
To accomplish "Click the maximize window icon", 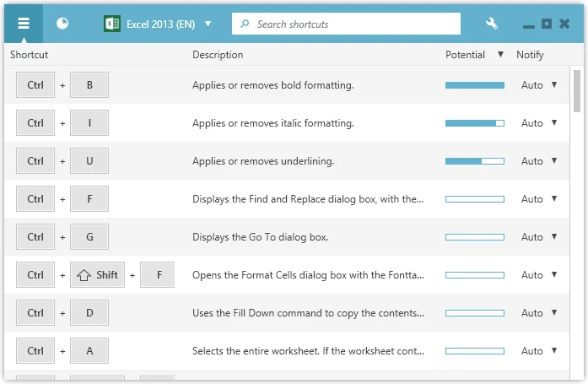I will (547, 24).
